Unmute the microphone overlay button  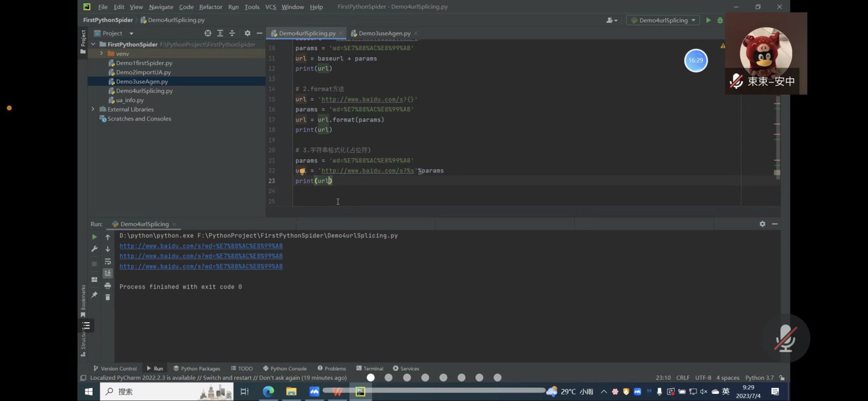point(785,338)
